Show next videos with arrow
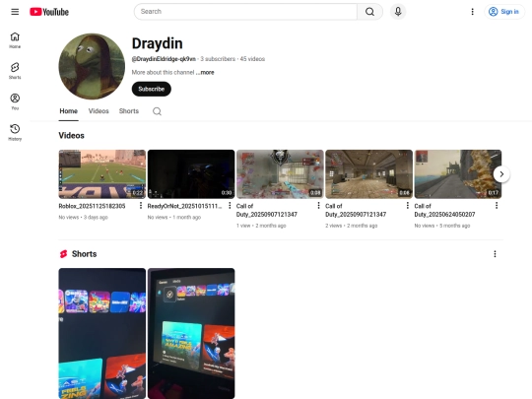The width and height of the screenshot is (532, 399). (501, 174)
